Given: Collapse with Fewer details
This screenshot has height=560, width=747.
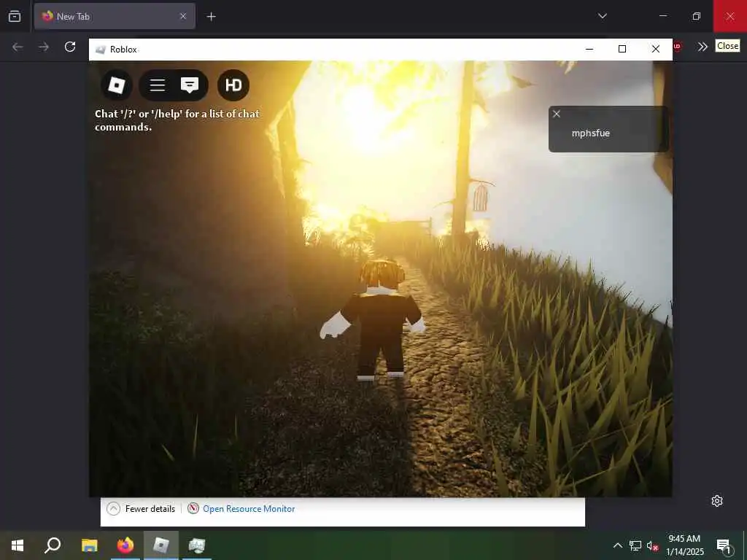Looking at the screenshot, I should [x=142, y=508].
